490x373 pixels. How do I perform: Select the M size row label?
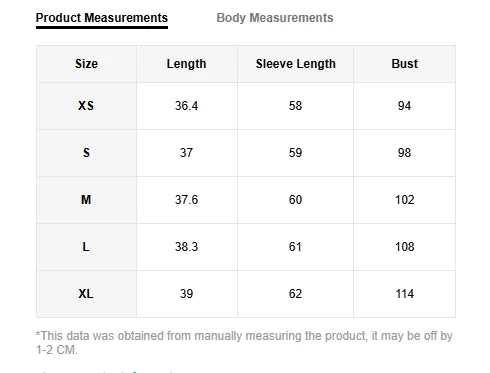(86, 200)
